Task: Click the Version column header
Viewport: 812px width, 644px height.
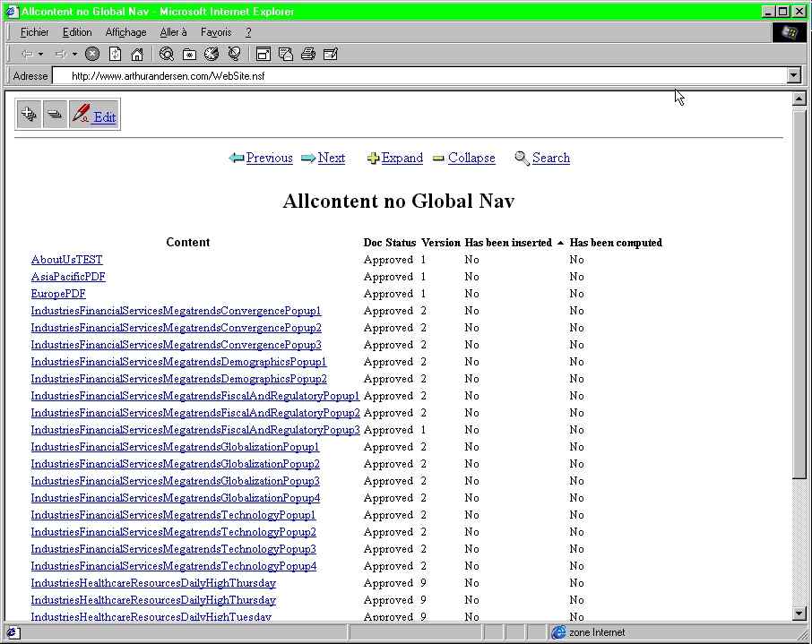Action: 441,242
